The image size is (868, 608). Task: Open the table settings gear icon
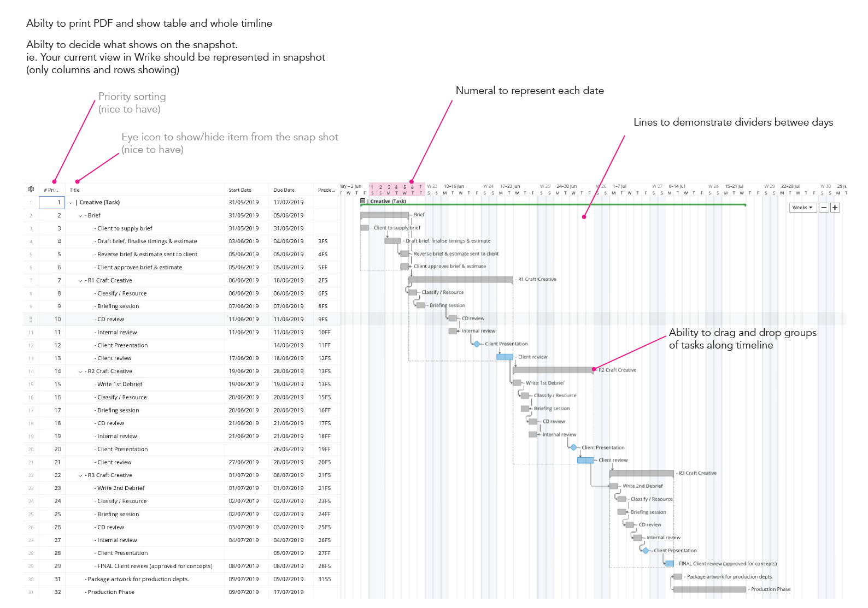(x=31, y=190)
